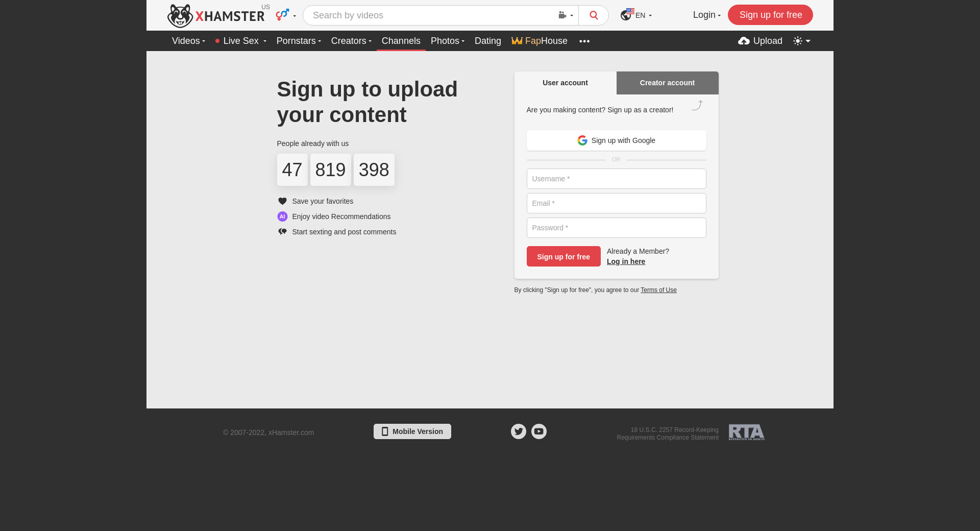Open the orientation gender symbols selector
This screenshot has width=980, height=531.
point(285,15)
